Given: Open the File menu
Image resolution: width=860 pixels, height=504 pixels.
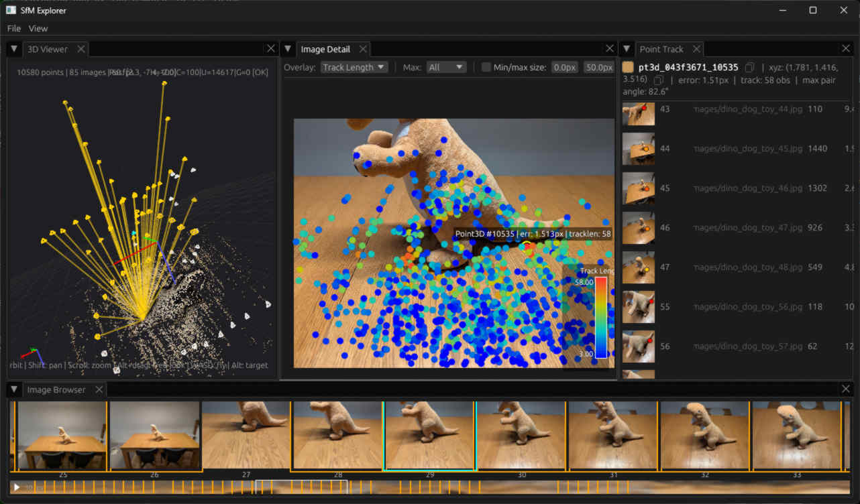Looking at the screenshot, I should [x=14, y=28].
